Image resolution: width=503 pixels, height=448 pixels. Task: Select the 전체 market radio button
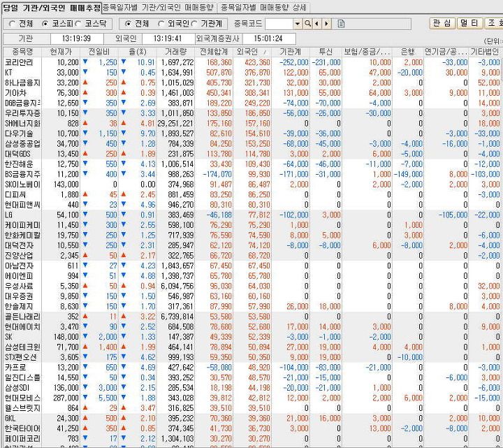click(13, 24)
